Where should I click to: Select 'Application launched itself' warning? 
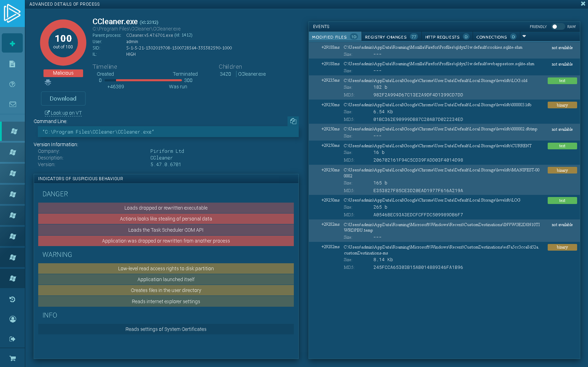pyautogui.click(x=166, y=279)
